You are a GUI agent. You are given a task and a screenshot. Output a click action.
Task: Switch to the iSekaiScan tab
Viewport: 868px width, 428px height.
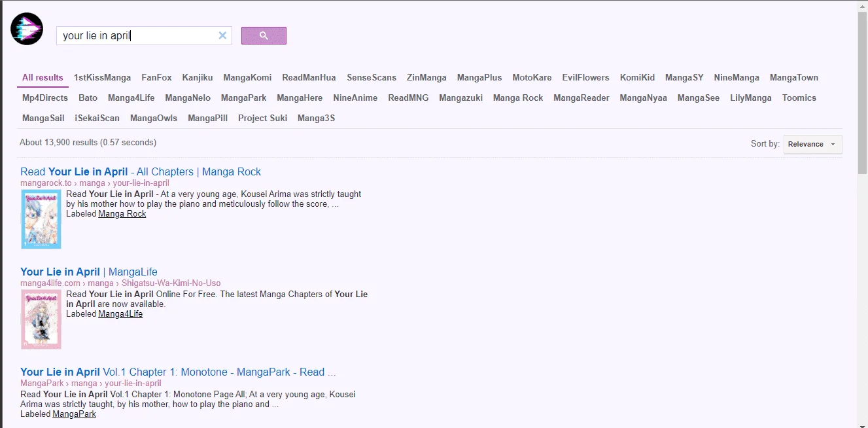click(x=97, y=118)
